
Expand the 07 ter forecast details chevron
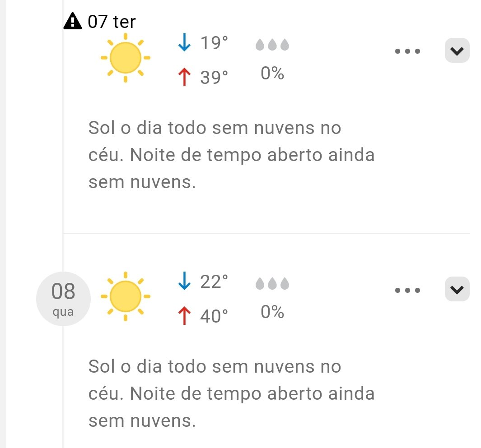coord(457,51)
